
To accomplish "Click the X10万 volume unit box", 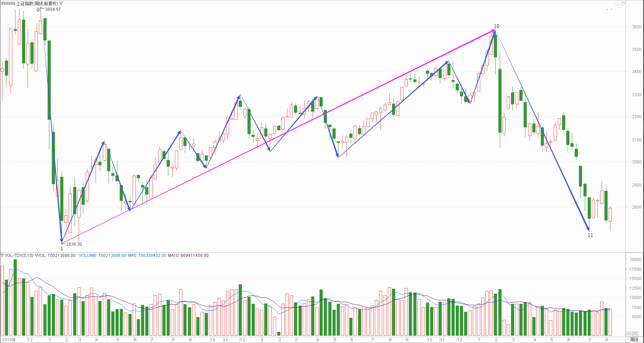I will [632, 334].
